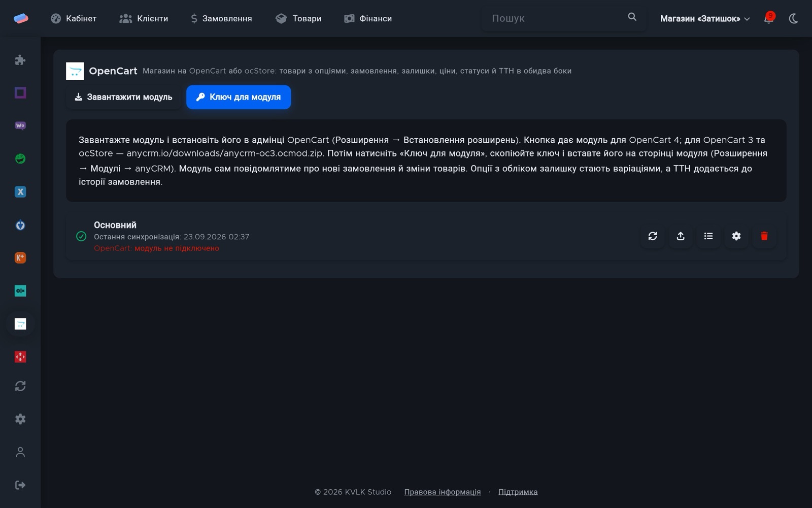The width and height of the screenshot is (812, 508).
Task: Click 'модуль не підключено' status text
Action: (x=177, y=248)
